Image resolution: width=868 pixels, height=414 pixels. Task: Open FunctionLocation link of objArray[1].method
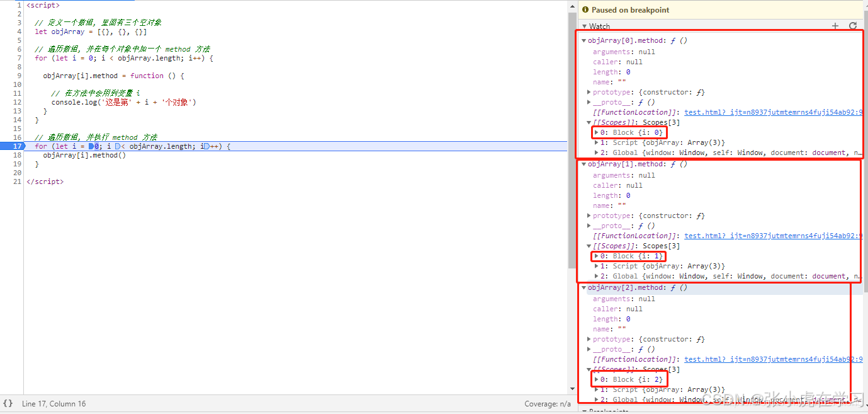point(773,236)
